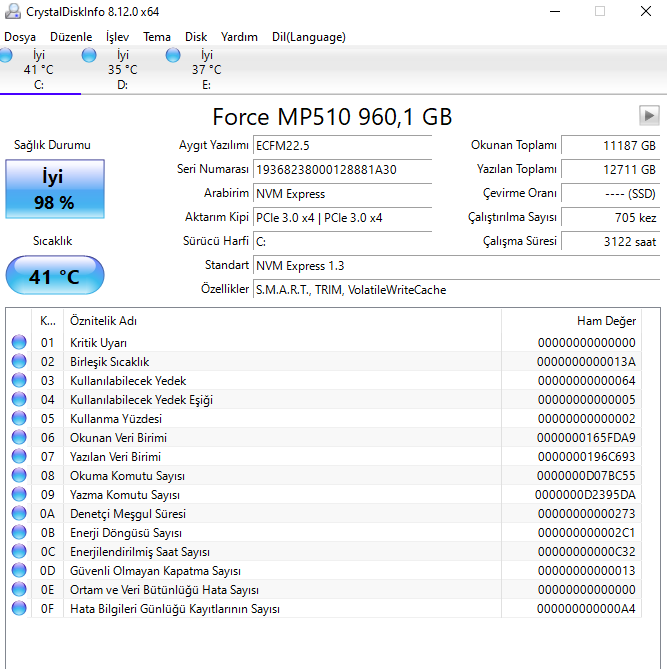The height and width of the screenshot is (669, 667).
Task: Click the Aygıt Yazılımı field ECFM22.5
Action: click(342, 145)
